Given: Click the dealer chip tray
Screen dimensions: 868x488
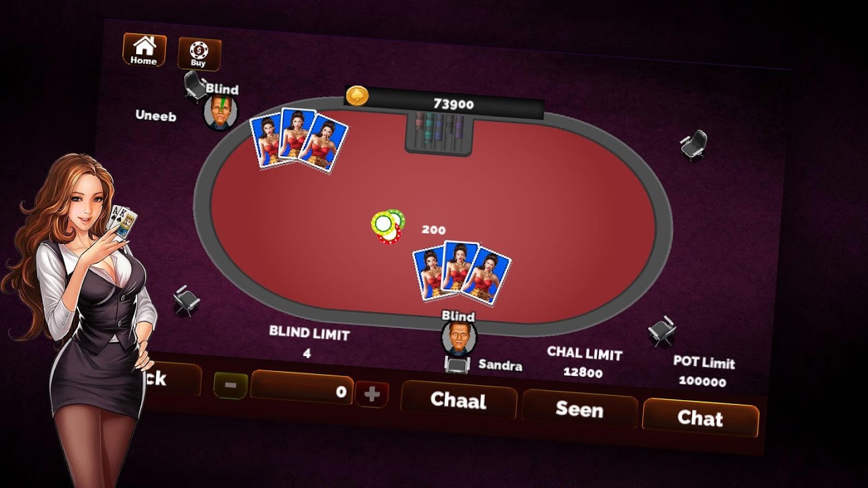Looking at the screenshot, I should [439, 133].
